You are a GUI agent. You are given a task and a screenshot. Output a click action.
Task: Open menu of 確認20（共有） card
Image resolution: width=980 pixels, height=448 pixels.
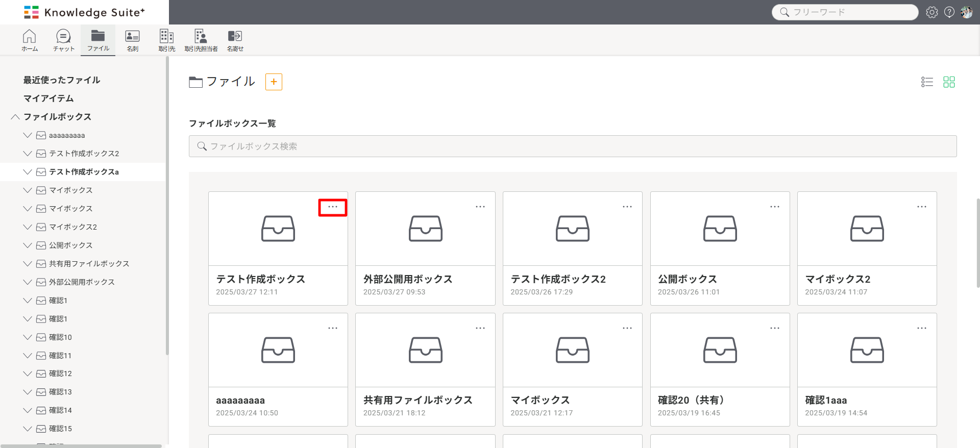coord(775,328)
